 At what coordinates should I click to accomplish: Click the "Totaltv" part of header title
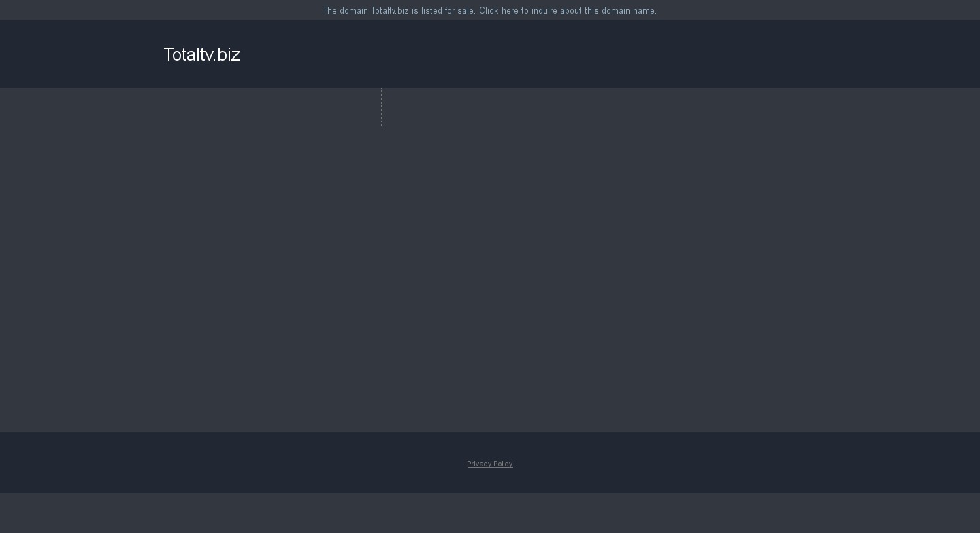tap(189, 54)
